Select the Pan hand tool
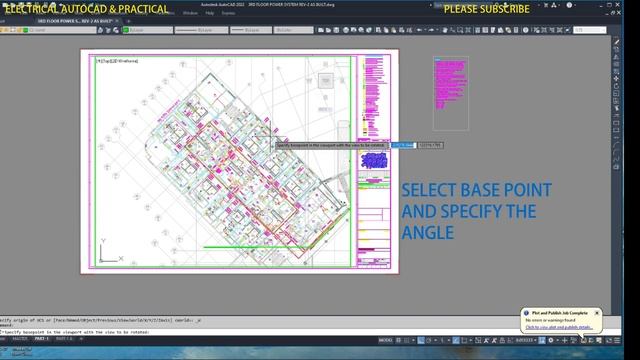Viewport: 640px width, 360px height. pos(445,30)
